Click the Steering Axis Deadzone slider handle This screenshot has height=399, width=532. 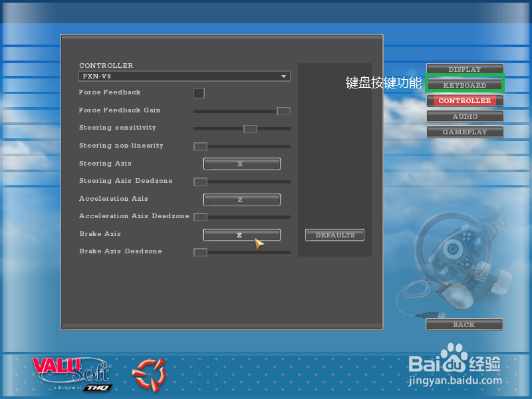point(201,182)
